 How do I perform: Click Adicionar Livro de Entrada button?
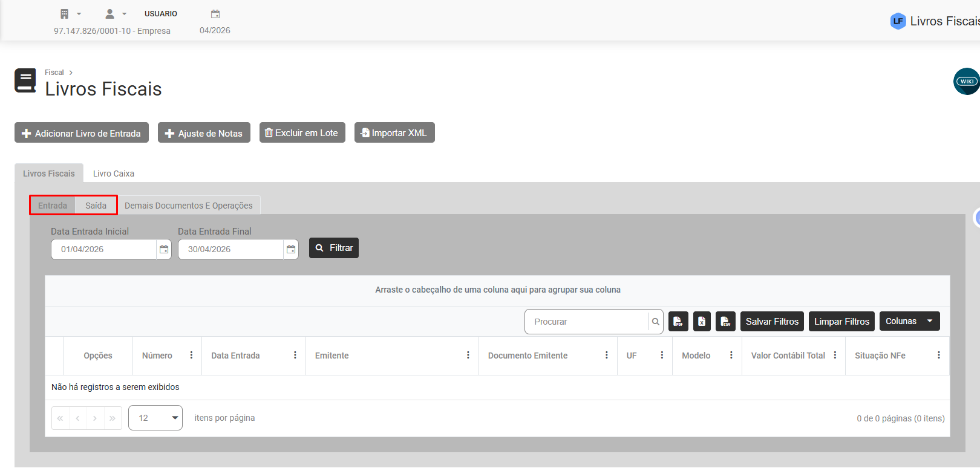[x=82, y=133]
